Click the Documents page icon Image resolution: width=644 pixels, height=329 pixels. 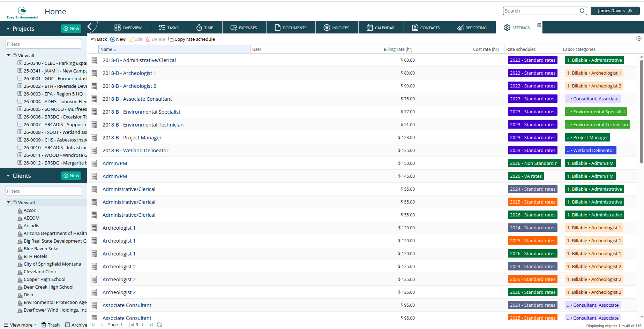tap(278, 28)
